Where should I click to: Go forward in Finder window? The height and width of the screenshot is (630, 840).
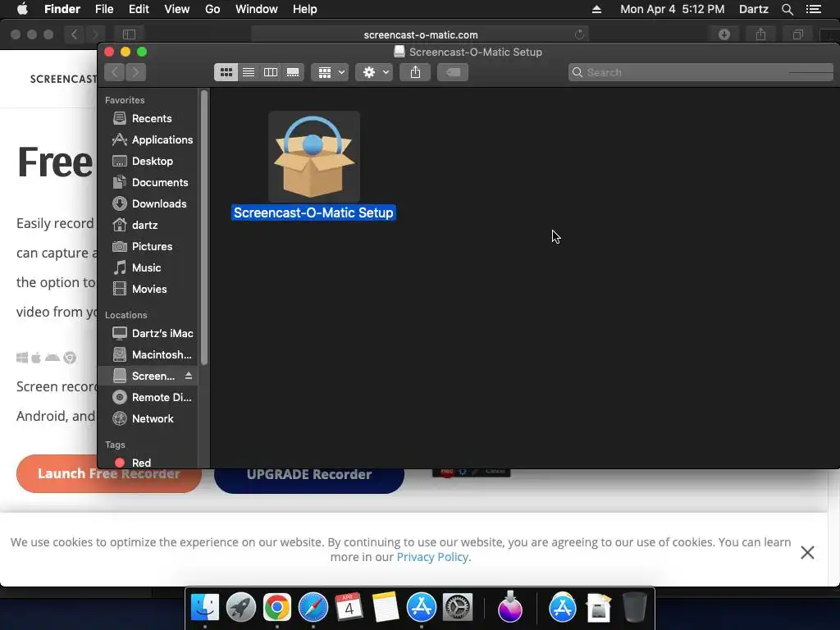pos(135,72)
